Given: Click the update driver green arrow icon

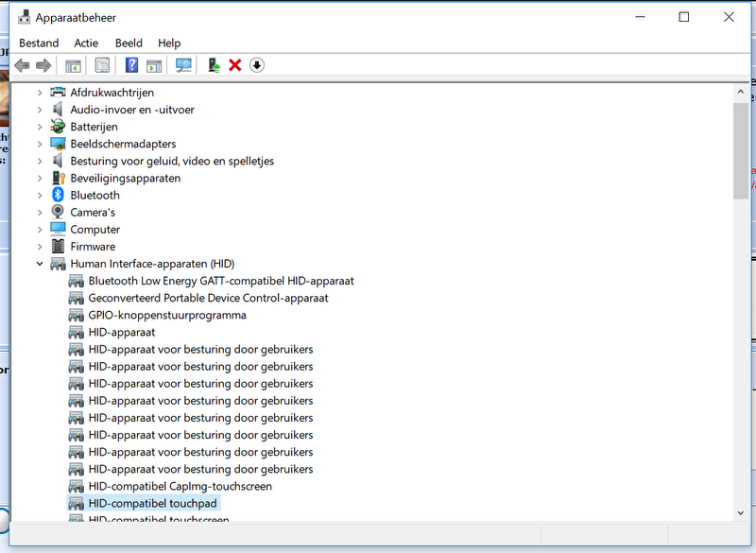Looking at the screenshot, I should [x=215, y=65].
